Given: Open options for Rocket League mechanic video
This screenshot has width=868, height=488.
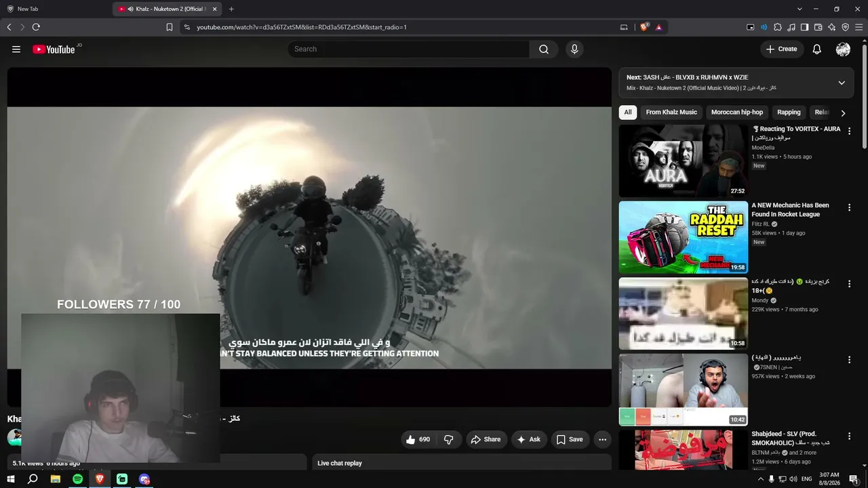Looking at the screenshot, I should 849,207.
